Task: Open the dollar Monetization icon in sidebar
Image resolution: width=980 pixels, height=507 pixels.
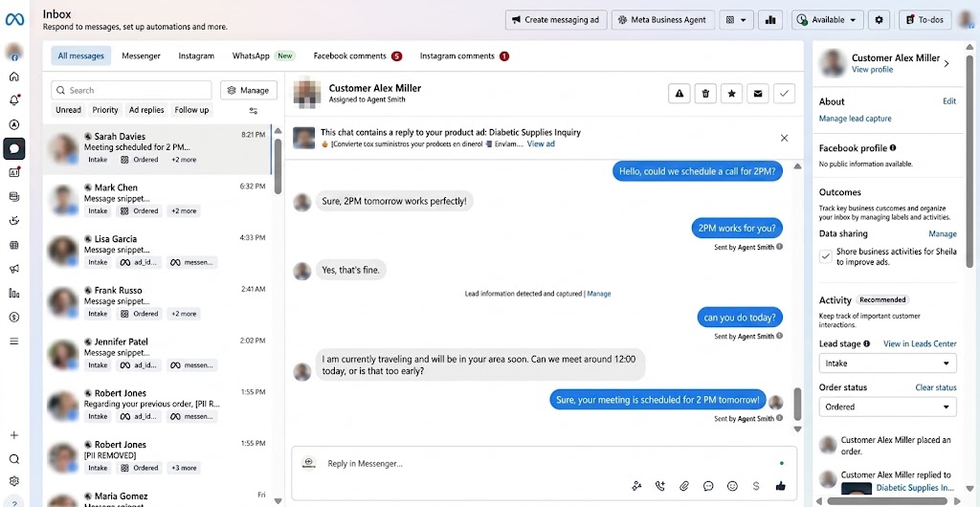Action: [x=14, y=318]
